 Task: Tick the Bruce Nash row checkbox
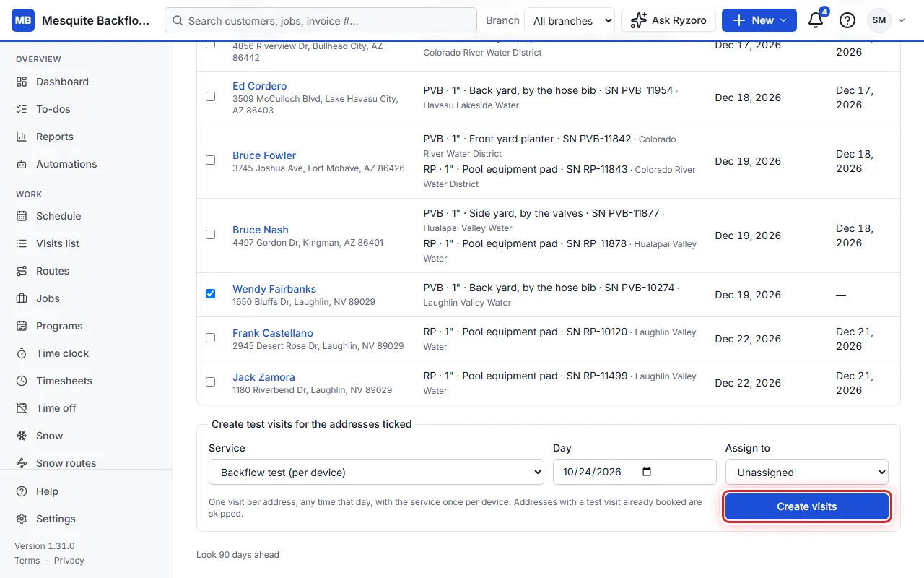210,234
